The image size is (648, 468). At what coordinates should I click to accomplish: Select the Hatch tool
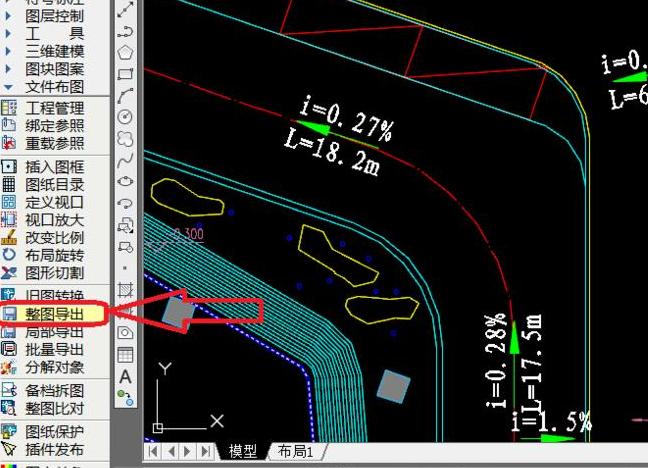click(126, 290)
